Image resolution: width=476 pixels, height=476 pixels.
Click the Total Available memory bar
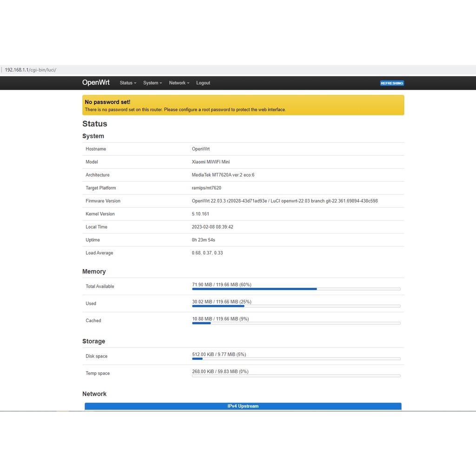[x=296, y=289]
